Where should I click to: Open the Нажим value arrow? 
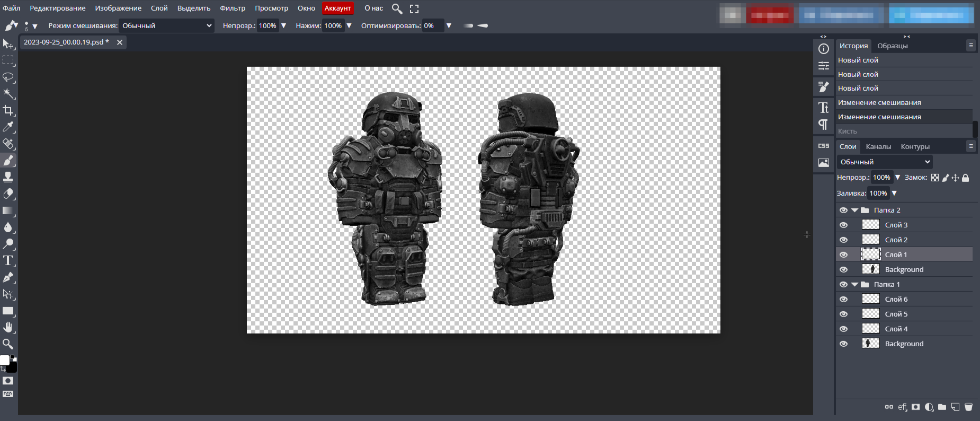point(349,25)
